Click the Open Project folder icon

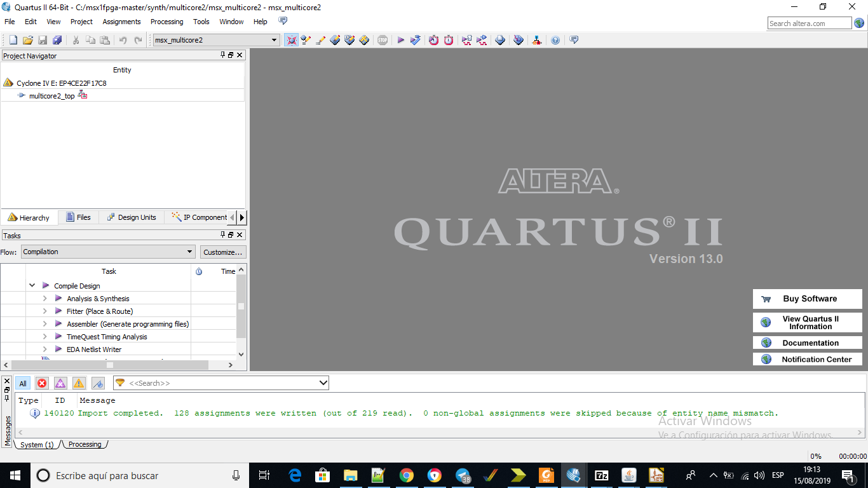tap(27, 40)
